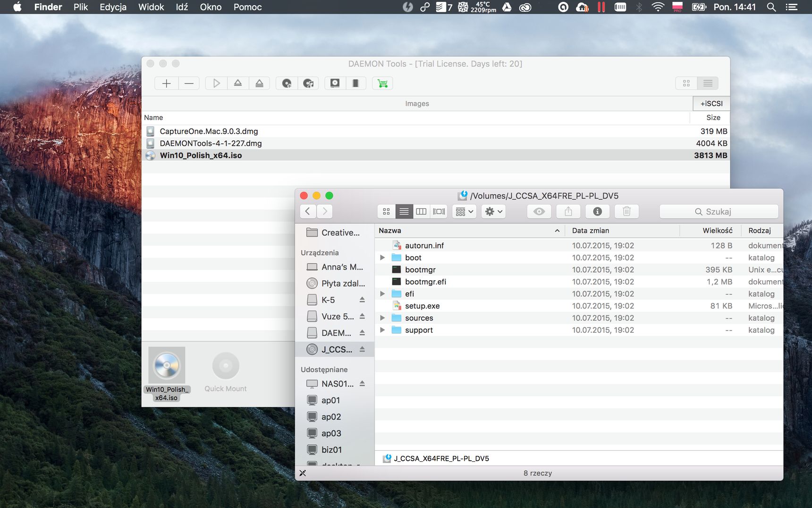Create audio image disc-with-note icon
This screenshot has height=508, width=812.
pyautogui.click(x=308, y=83)
